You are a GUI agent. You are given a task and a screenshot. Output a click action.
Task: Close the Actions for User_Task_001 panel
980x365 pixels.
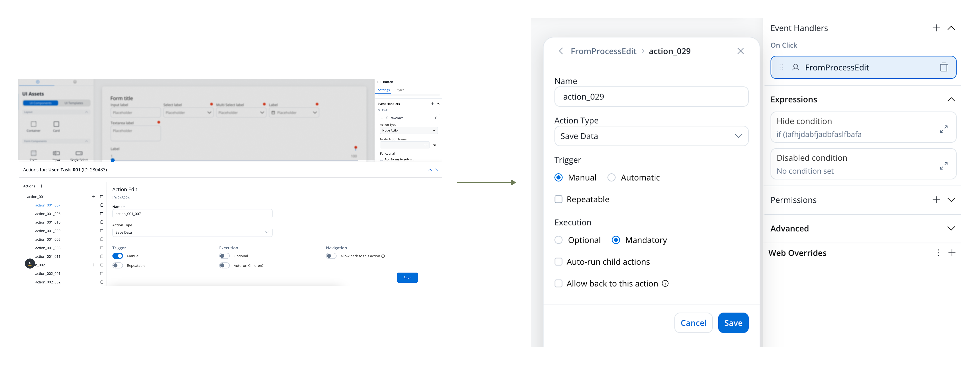click(437, 170)
